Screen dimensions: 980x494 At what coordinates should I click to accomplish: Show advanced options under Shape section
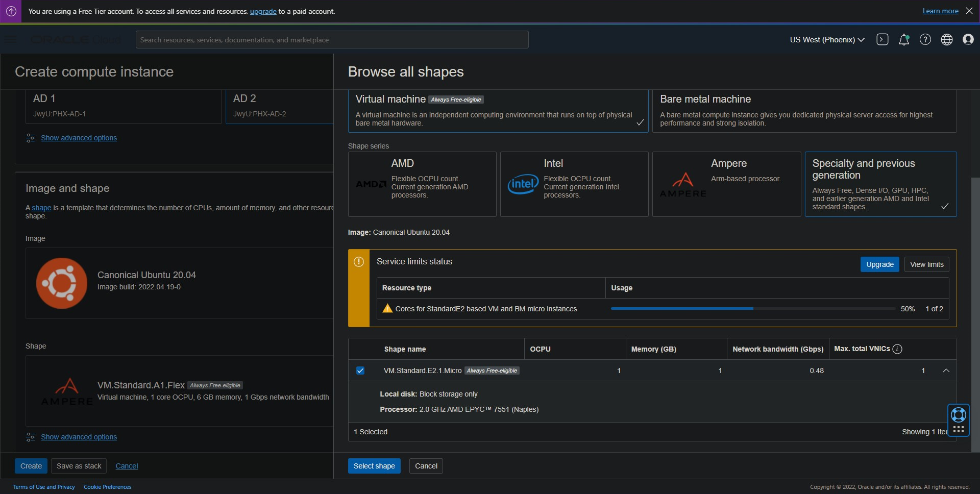coord(79,437)
